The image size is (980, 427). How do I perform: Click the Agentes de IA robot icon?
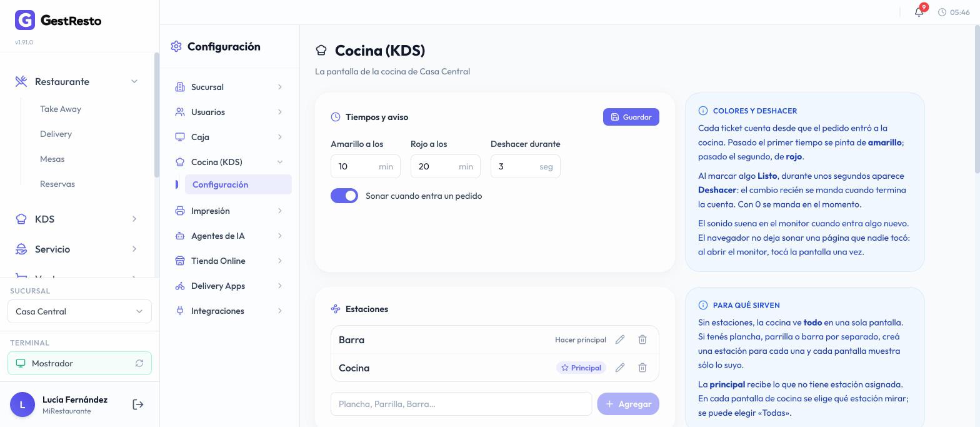tap(180, 236)
